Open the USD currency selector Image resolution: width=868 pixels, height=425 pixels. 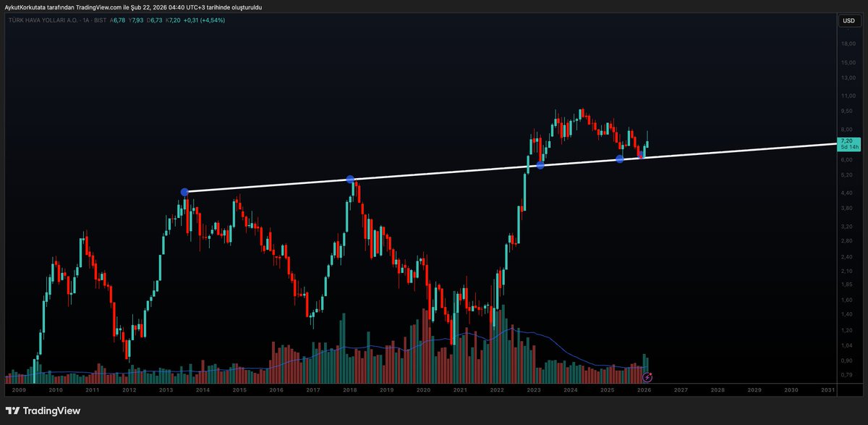click(x=848, y=20)
